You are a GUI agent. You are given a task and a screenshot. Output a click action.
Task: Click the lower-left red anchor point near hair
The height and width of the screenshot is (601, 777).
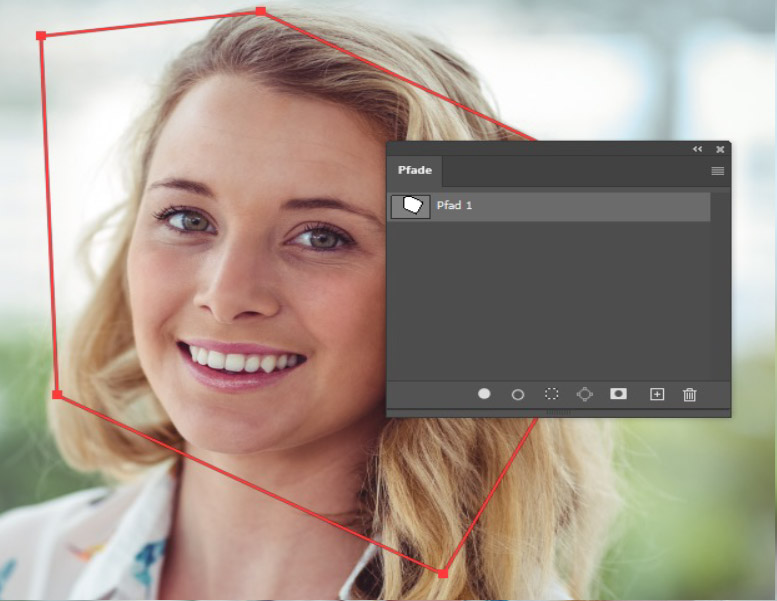tap(57, 394)
